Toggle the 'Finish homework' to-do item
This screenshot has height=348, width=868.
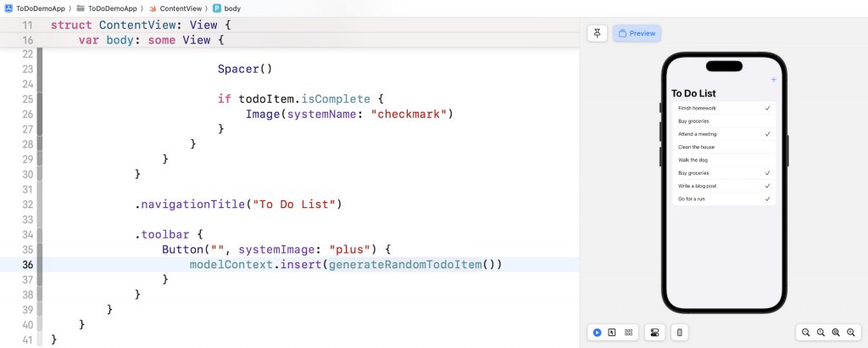pos(723,109)
